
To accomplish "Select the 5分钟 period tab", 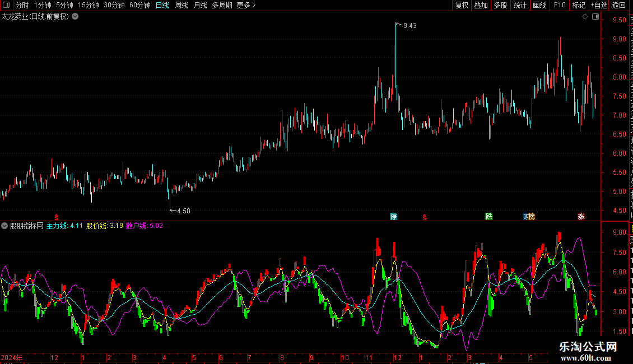I will click(x=64, y=5).
